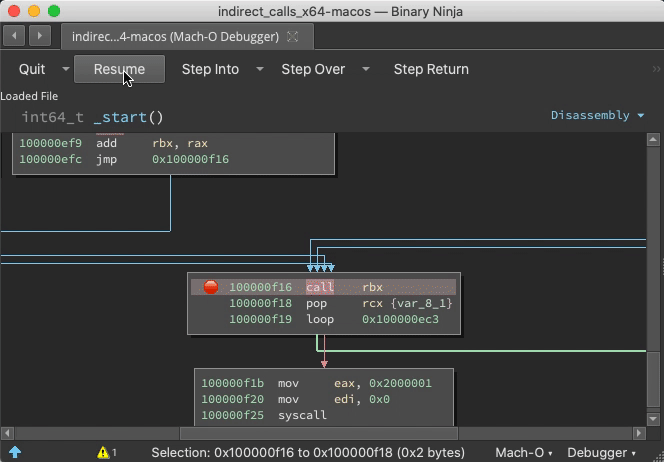
Task: Select the indirect_calls Mach-O Debugger tab
Action: 175,37
